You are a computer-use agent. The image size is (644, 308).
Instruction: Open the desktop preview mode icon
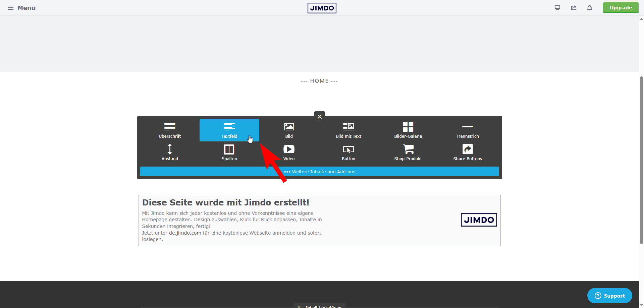[557, 8]
